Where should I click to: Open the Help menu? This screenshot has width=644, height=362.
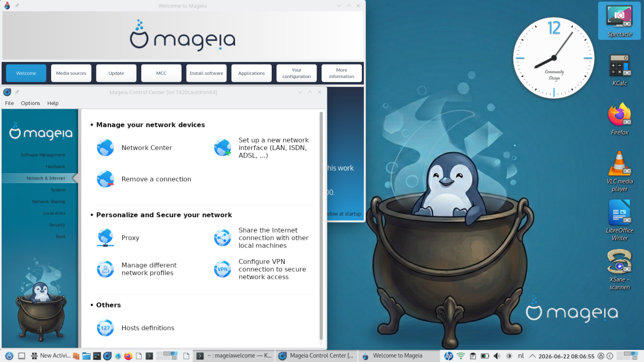point(53,103)
